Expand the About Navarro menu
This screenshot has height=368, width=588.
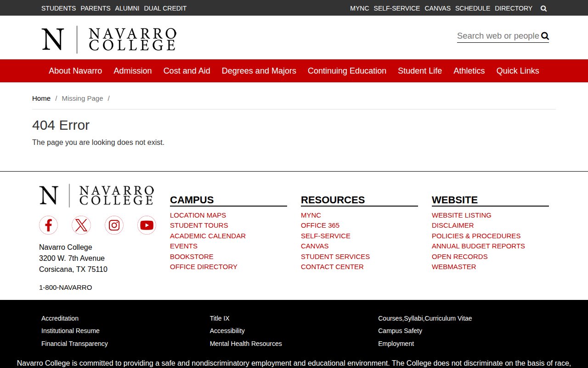click(75, 71)
